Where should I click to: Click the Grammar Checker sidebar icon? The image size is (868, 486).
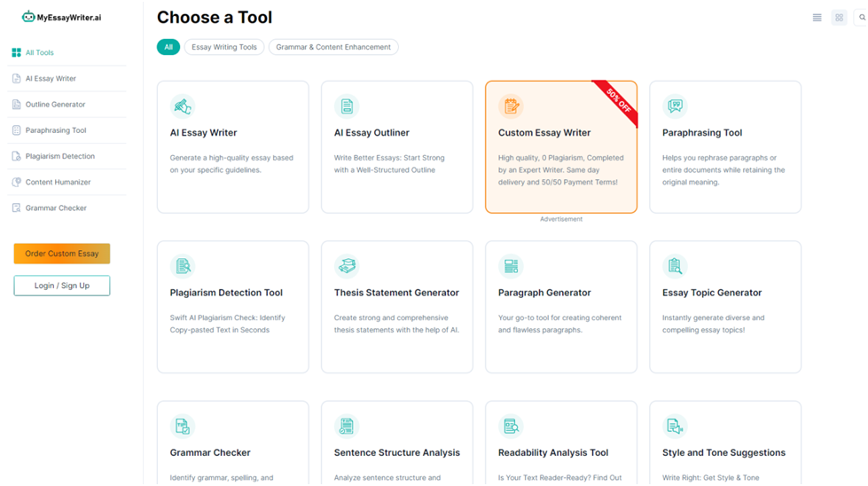pos(16,208)
